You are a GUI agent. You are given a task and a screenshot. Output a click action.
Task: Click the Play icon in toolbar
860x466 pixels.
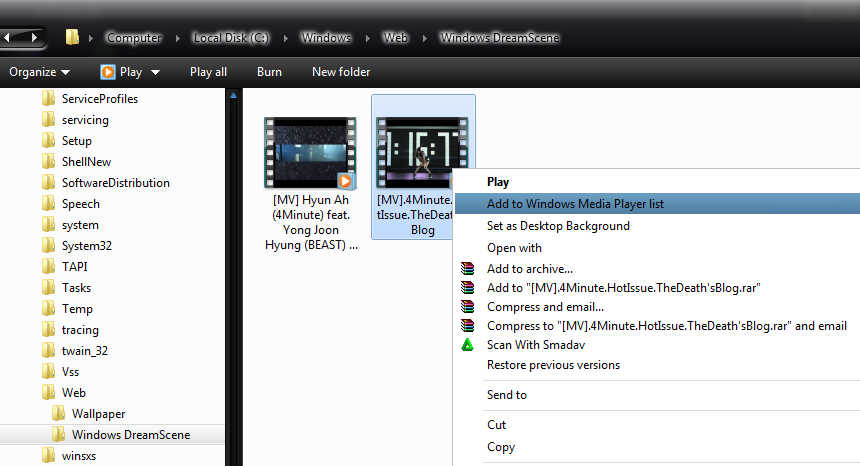108,72
